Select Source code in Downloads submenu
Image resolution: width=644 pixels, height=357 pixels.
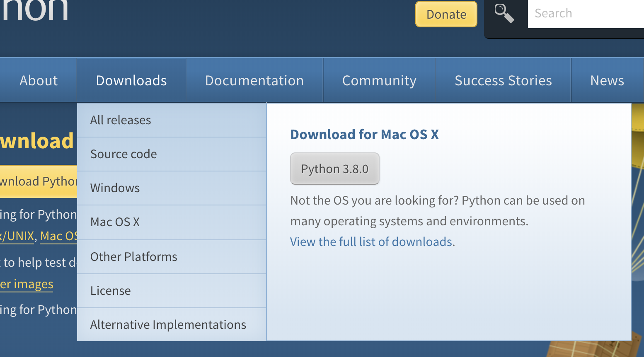(123, 154)
